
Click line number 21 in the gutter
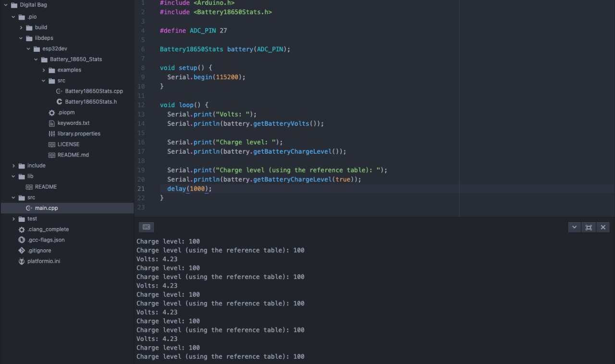click(141, 189)
